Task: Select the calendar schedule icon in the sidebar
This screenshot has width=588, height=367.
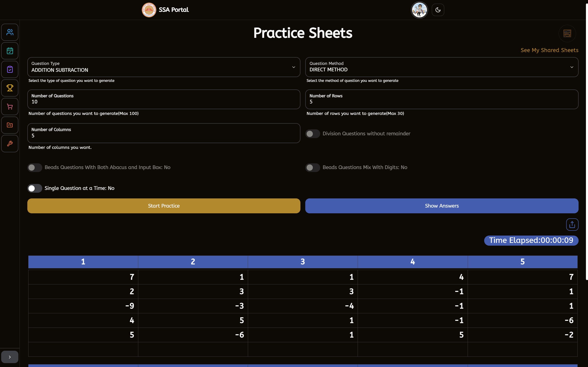Action: [10, 51]
